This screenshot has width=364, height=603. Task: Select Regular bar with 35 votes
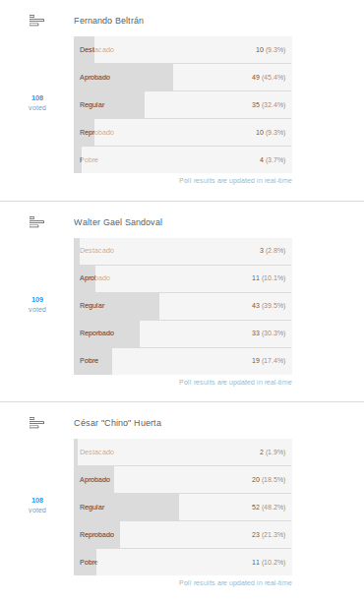tap(183, 105)
